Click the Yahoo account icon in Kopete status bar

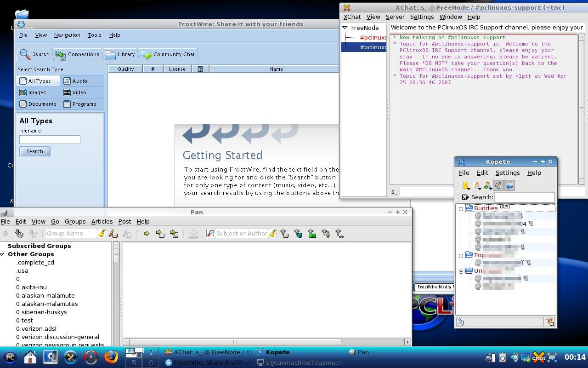click(550, 322)
